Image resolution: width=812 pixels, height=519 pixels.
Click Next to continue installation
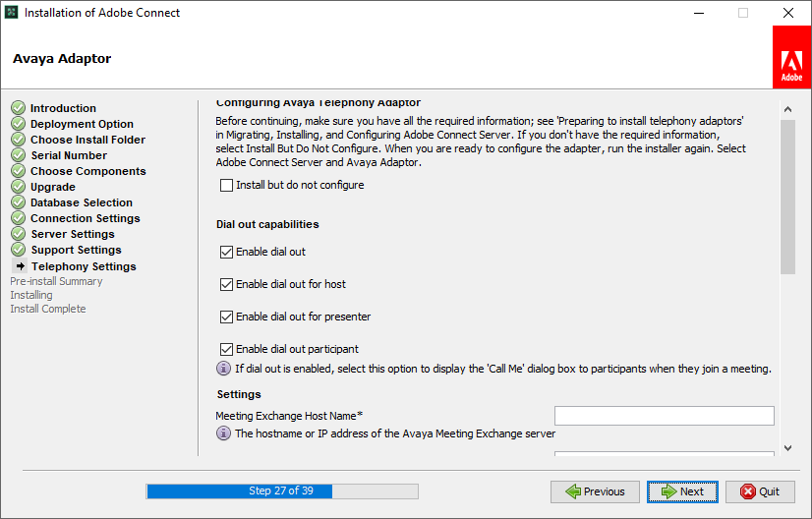tap(682, 491)
